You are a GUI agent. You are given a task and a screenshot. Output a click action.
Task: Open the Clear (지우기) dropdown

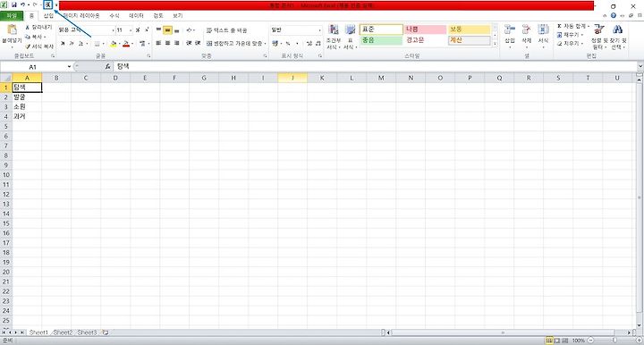coord(571,44)
